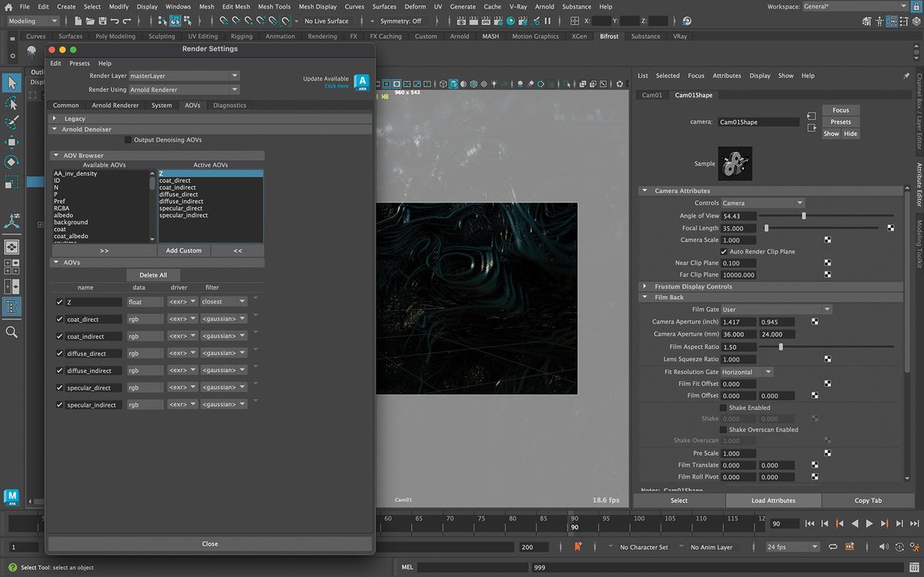
Task: Click the camera sample thumbnail in Attribute Editor
Action: click(735, 163)
